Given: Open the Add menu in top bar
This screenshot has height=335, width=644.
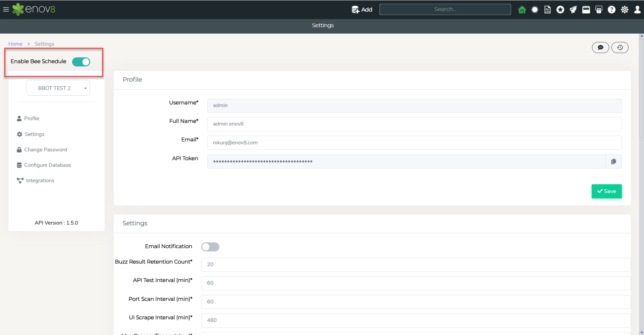Looking at the screenshot, I should pyautogui.click(x=362, y=10).
